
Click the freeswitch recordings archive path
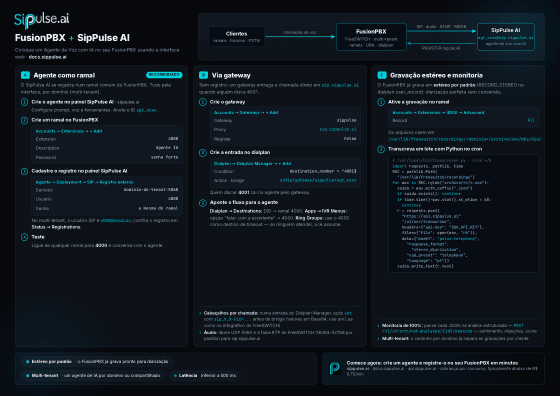click(465, 139)
